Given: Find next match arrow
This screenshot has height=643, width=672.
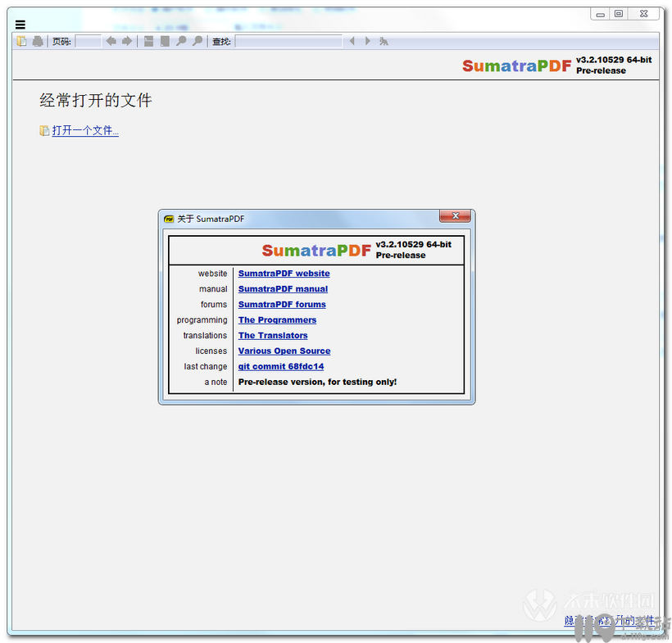Looking at the screenshot, I should (368, 41).
